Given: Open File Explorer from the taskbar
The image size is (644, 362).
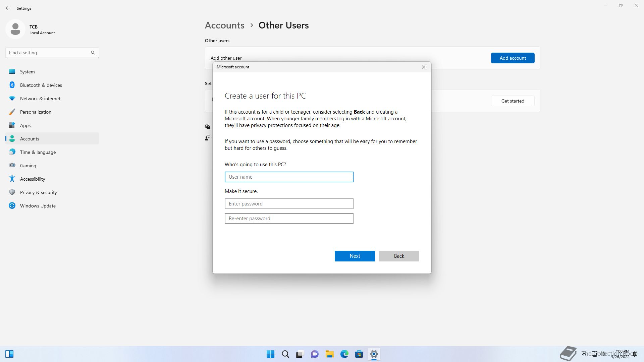Looking at the screenshot, I should click(329, 354).
